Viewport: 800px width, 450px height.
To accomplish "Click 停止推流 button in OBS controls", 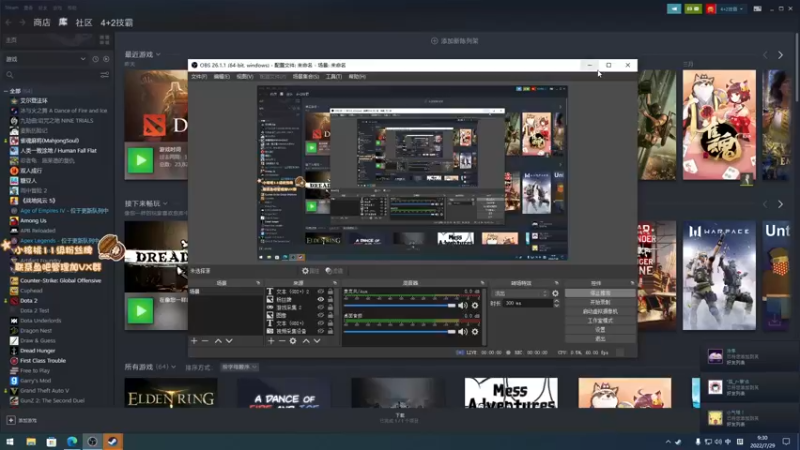I will [x=600, y=293].
